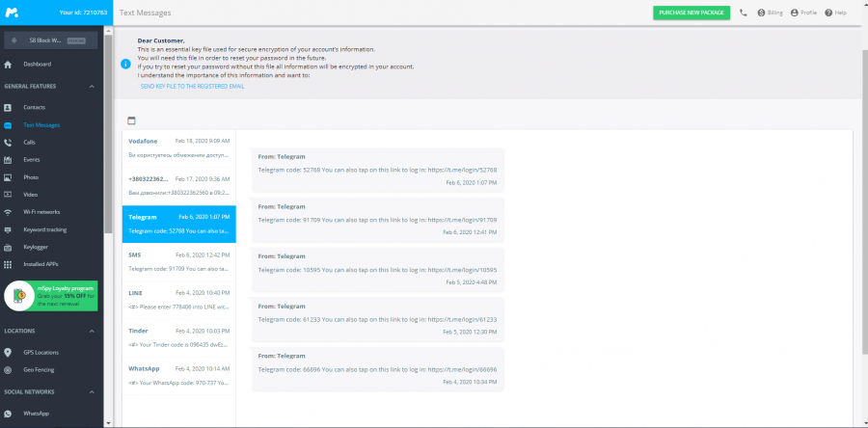Click the 15% OFF loyalty program banner
The width and height of the screenshot is (868, 428).
coord(51,296)
